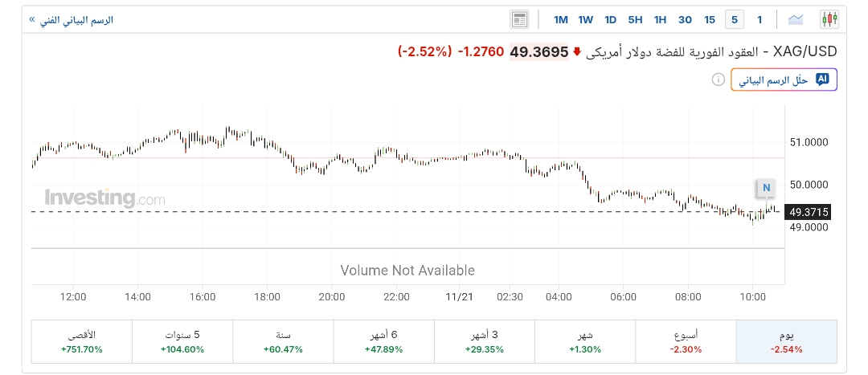Select the 1 minute timeframe
868x375 pixels.
(x=759, y=19)
